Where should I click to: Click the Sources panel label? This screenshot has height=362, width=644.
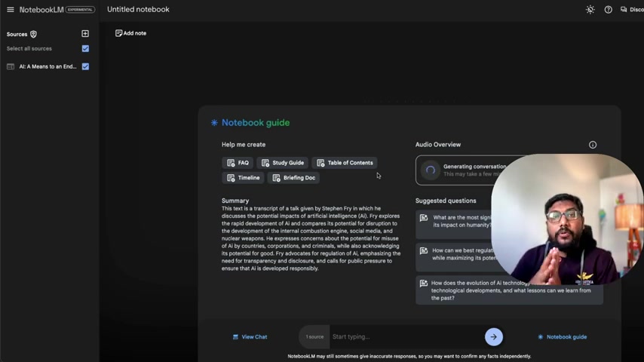17,34
